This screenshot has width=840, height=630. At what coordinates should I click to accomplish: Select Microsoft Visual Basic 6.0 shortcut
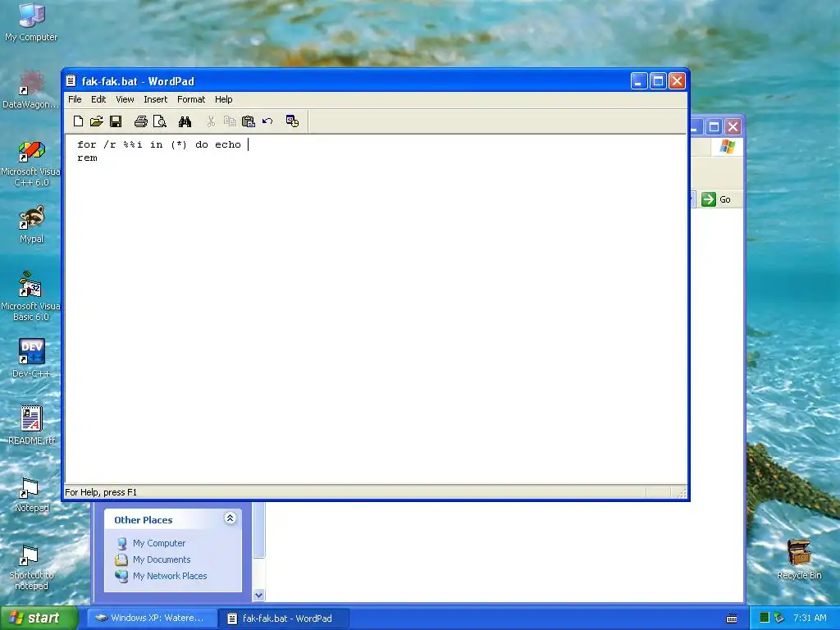(x=31, y=297)
